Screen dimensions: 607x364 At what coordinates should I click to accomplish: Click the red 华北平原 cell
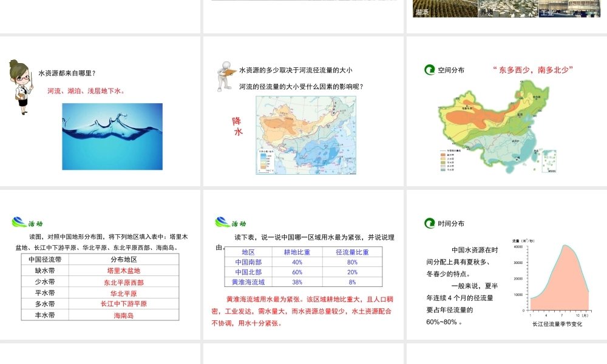[124, 293]
